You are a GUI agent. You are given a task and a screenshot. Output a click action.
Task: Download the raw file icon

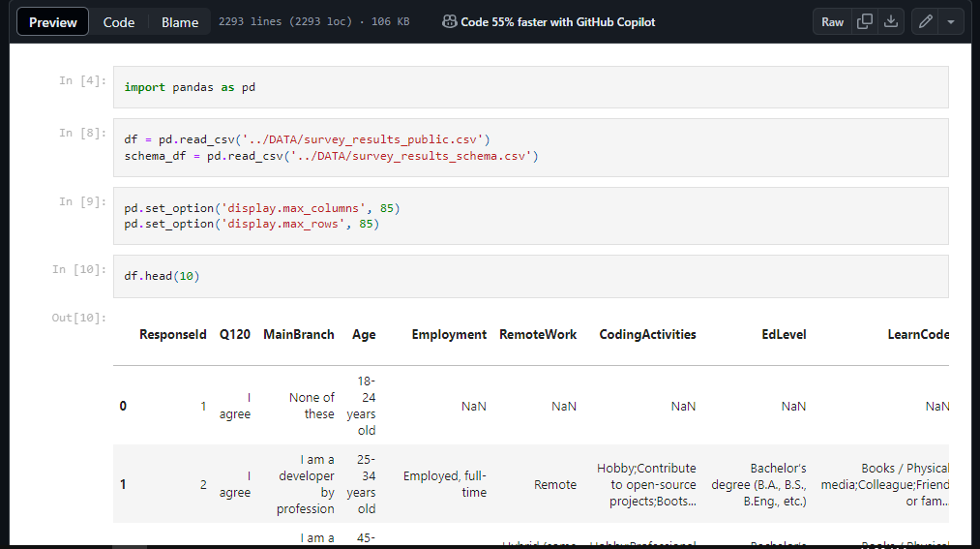point(891,22)
